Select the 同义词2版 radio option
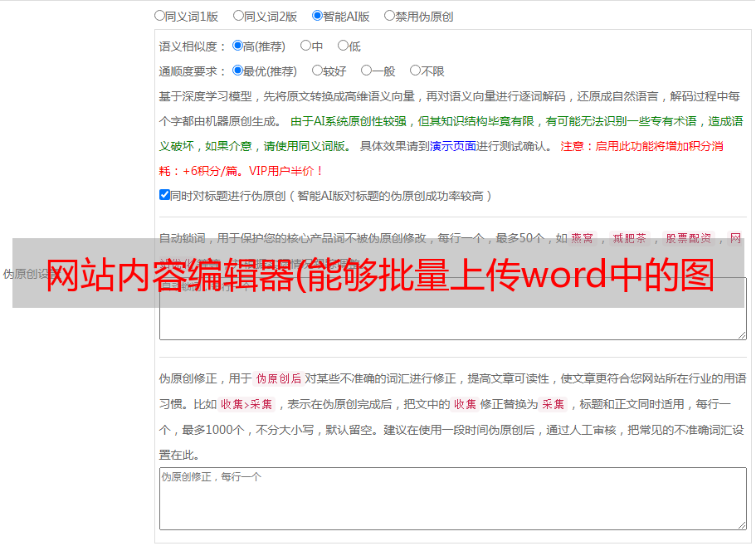 pos(238,16)
